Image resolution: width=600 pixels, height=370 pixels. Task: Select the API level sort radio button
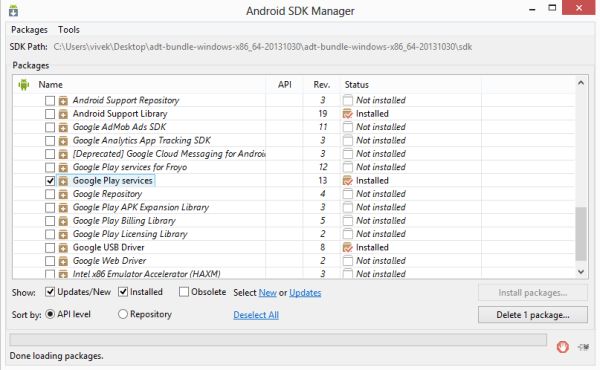pyautogui.click(x=50, y=314)
